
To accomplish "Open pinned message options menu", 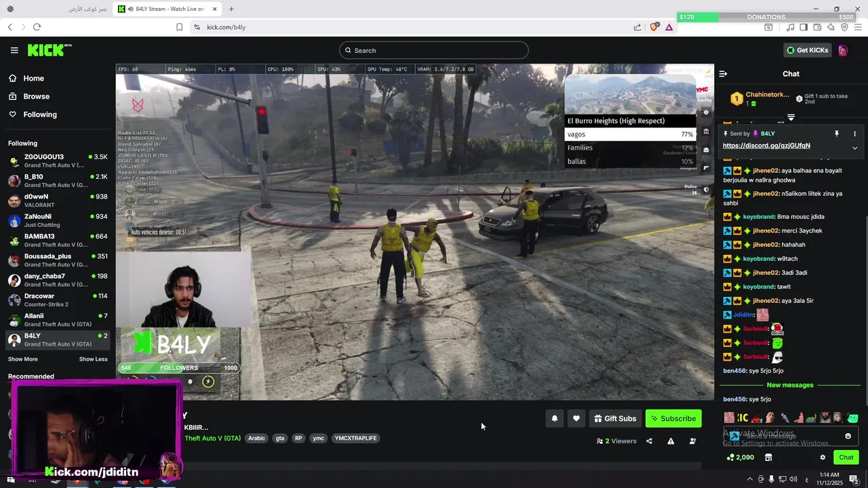I will tap(854, 134).
